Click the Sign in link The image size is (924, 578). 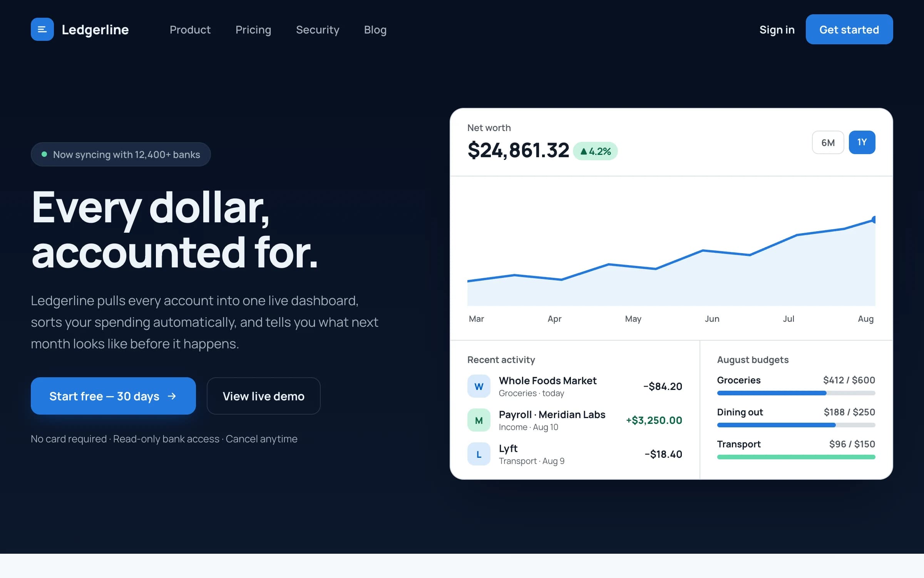[x=777, y=30]
